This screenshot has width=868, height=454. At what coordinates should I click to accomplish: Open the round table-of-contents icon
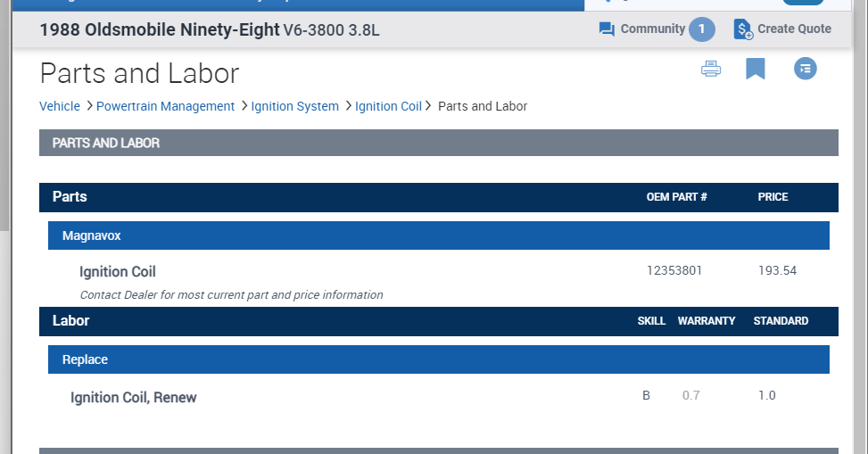[806, 69]
